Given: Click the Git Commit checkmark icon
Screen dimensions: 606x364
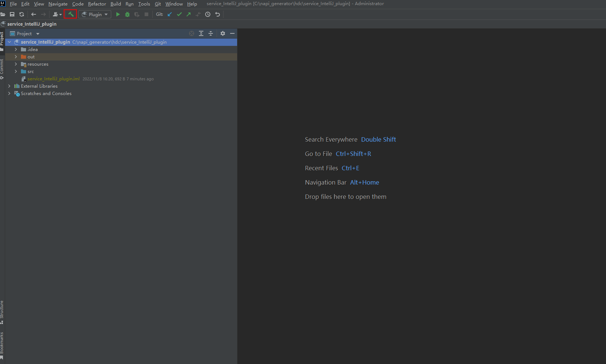Looking at the screenshot, I should click(x=179, y=14).
